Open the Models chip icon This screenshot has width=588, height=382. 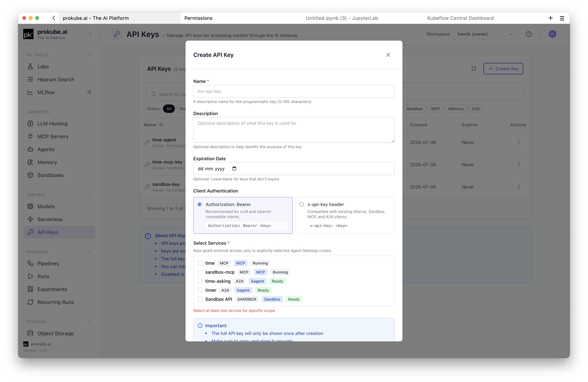click(x=30, y=206)
